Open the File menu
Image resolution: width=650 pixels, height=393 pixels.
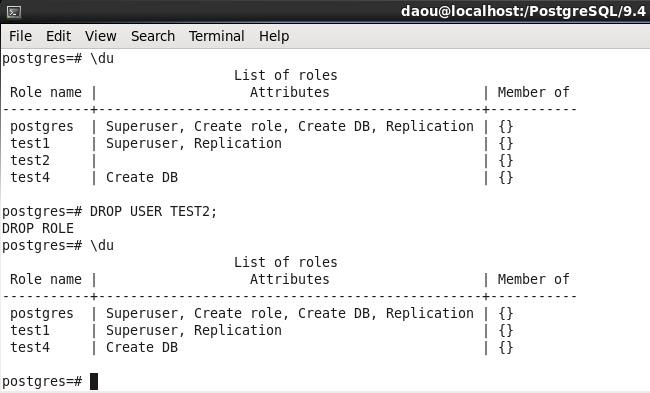[20, 36]
